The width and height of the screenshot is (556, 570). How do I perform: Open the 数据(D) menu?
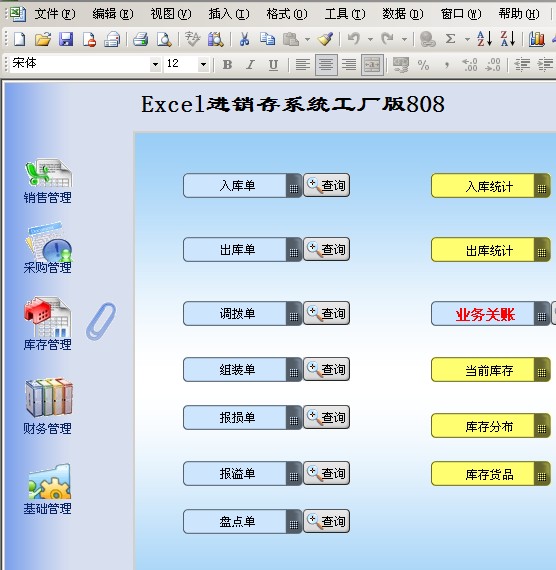pos(403,14)
